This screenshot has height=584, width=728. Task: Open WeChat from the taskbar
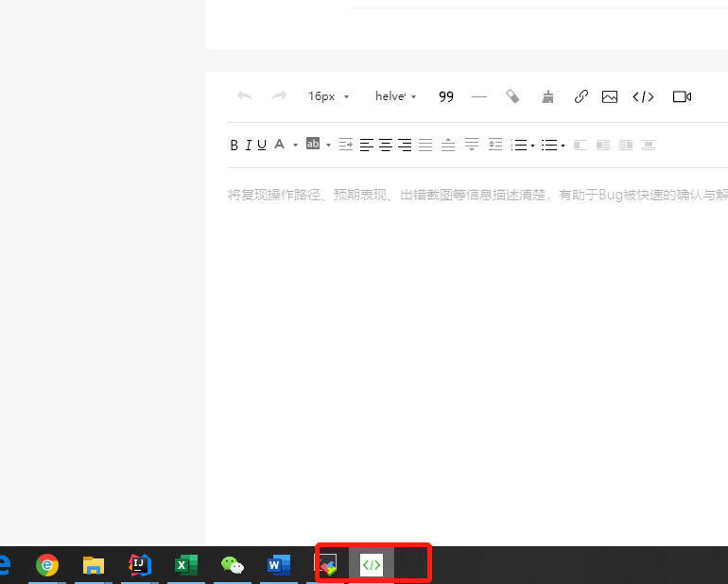coord(233,565)
